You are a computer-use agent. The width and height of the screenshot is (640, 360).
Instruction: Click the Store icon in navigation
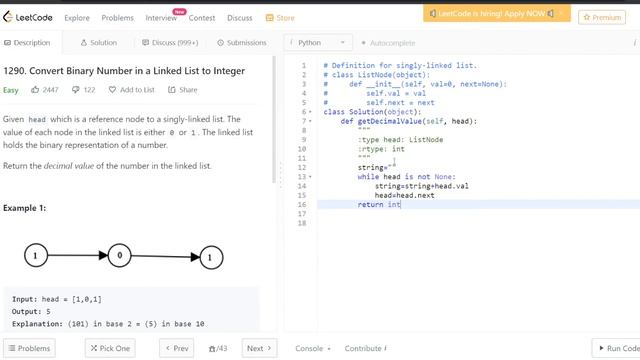pyautogui.click(x=269, y=18)
